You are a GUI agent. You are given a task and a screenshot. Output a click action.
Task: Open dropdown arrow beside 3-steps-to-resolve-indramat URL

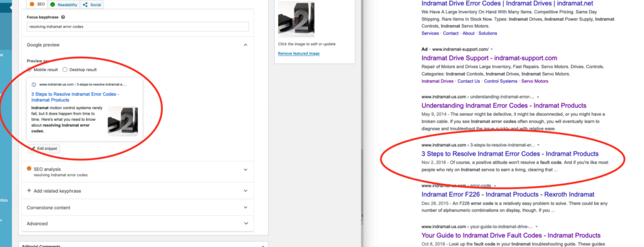[538, 146]
